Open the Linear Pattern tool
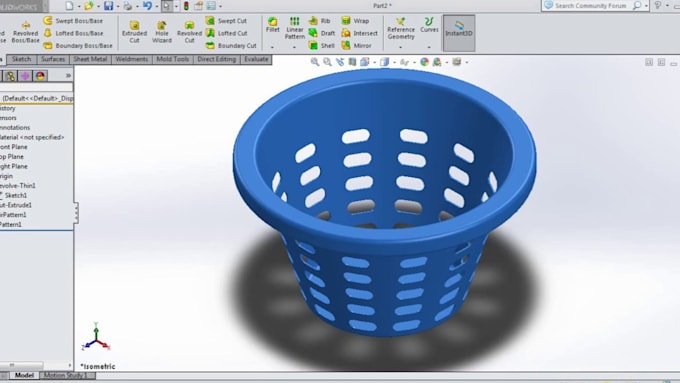Screen dimensions: 680x383 (x=294, y=28)
